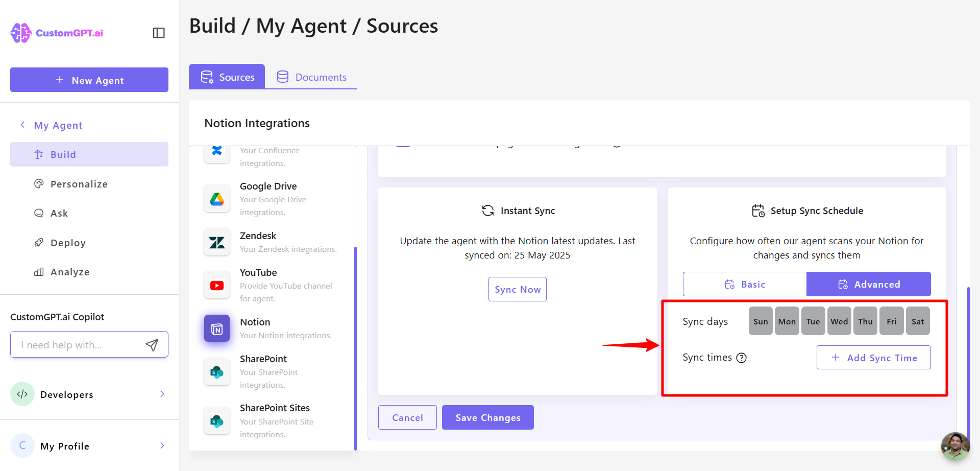Toggle Thu sync day

(865, 321)
